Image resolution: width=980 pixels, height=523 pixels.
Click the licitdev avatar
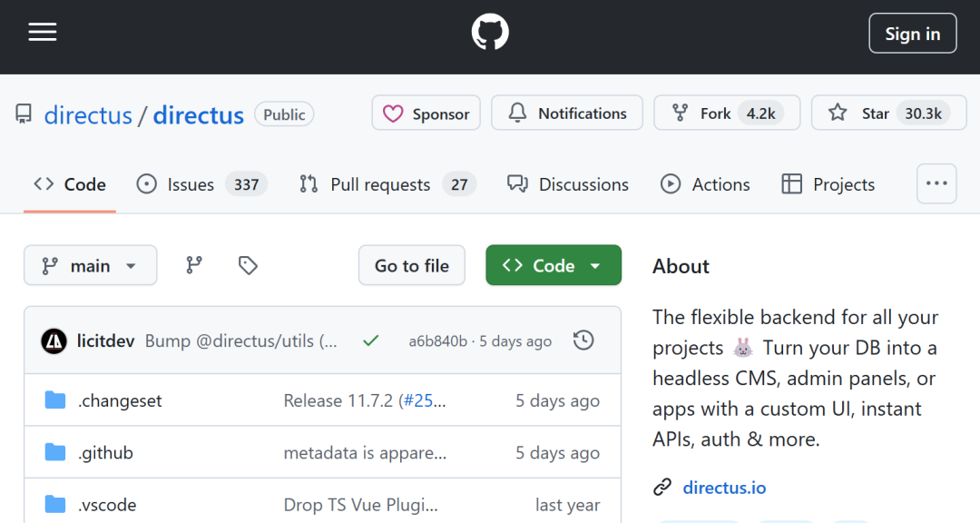(54, 341)
